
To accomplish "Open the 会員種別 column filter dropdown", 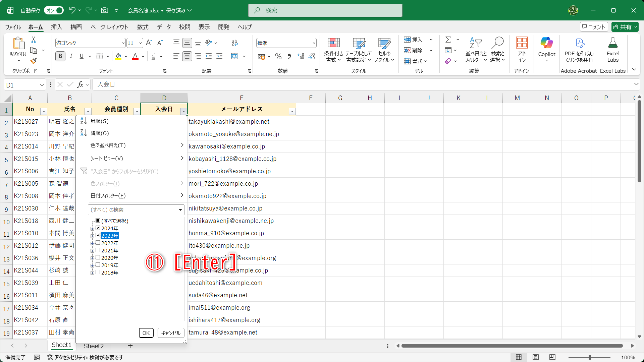I will [x=137, y=111].
